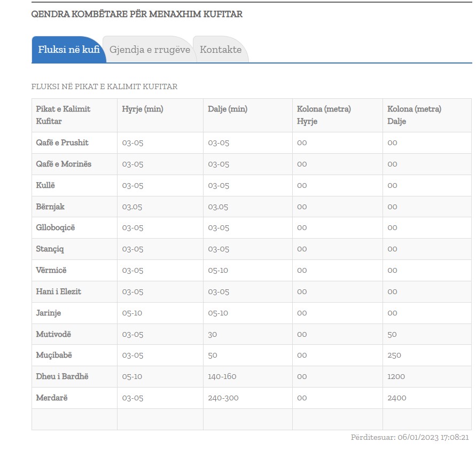Click the Përditësuar timestamp text

coord(410,437)
